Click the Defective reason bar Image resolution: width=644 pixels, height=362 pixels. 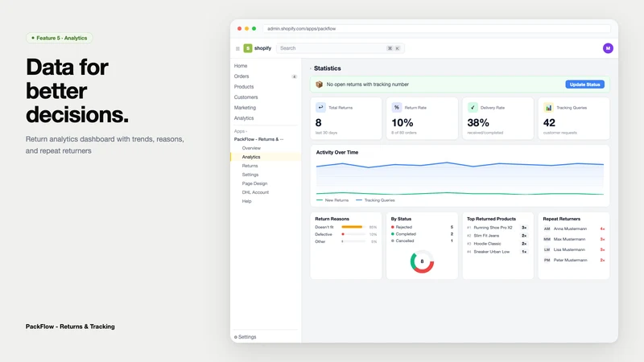tap(353, 234)
